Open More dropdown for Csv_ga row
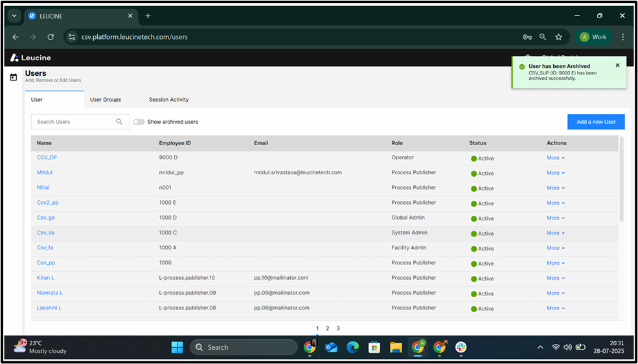This screenshot has width=638, height=364. coord(555,218)
